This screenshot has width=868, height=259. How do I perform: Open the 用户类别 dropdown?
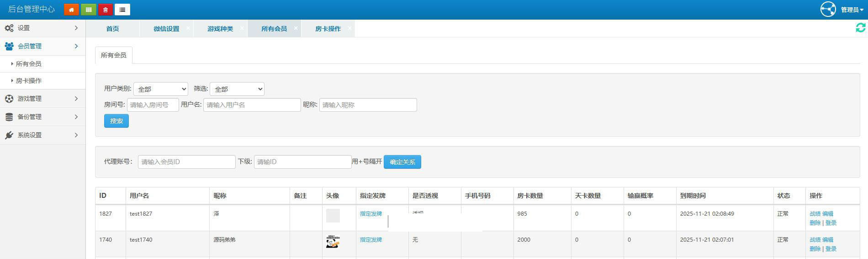(161, 89)
